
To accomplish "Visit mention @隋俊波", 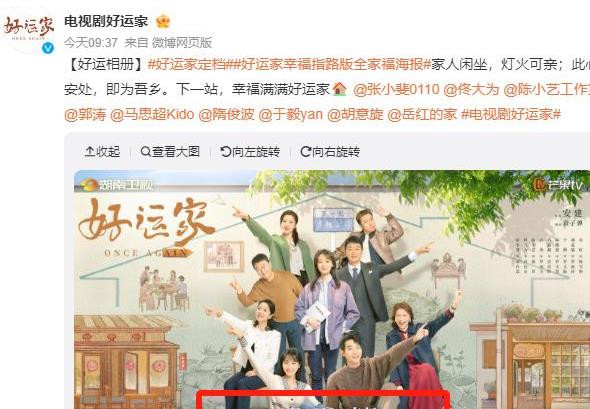I will click(x=227, y=114).
